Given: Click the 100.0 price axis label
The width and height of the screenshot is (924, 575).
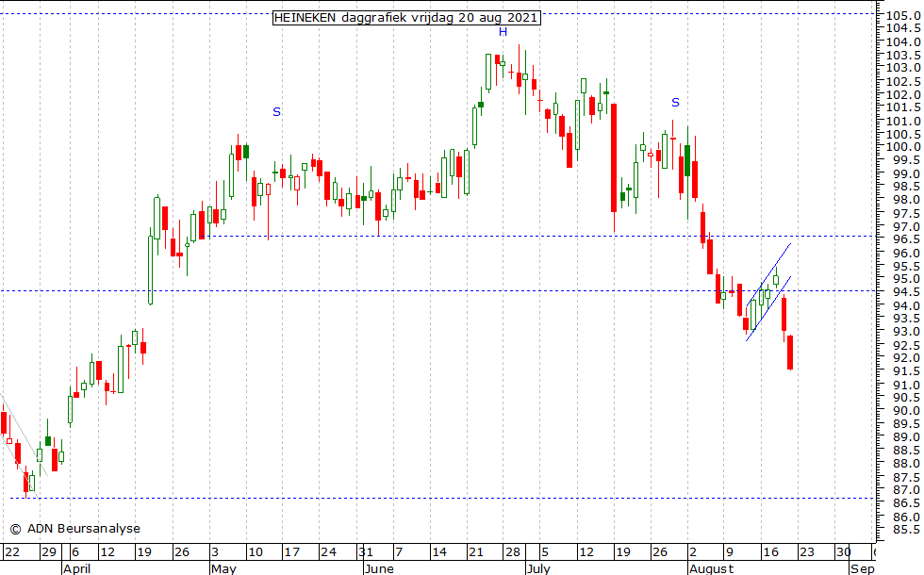Looking at the screenshot, I should pyautogui.click(x=903, y=147).
